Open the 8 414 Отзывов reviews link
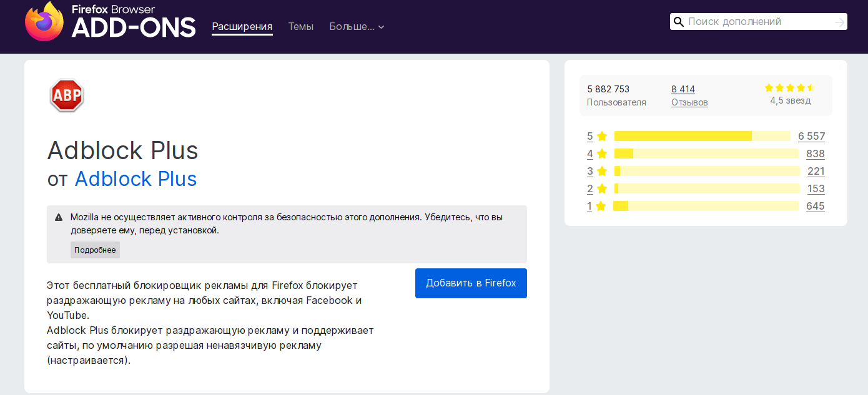This screenshot has height=395, width=868. pyautogui.click(x=689, y=95)
